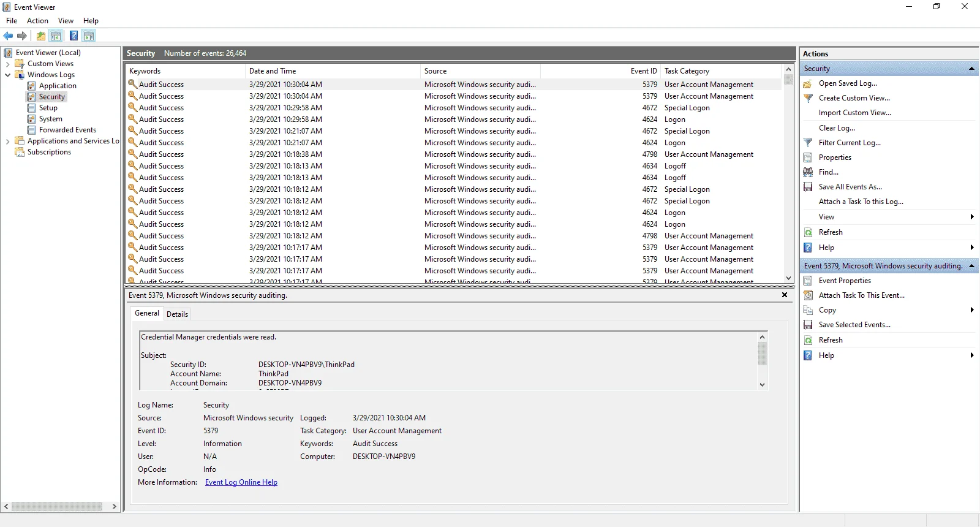Click the Save Selected Events icon
Image resolution: width=980 pixels, height=527 pixels.
coord(808,325)
